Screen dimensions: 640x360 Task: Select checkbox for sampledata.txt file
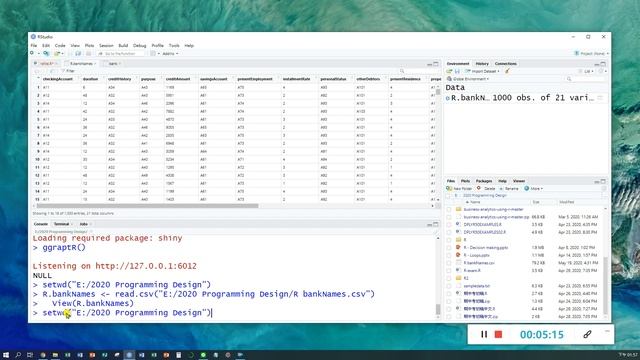click(x=449, y=286)
